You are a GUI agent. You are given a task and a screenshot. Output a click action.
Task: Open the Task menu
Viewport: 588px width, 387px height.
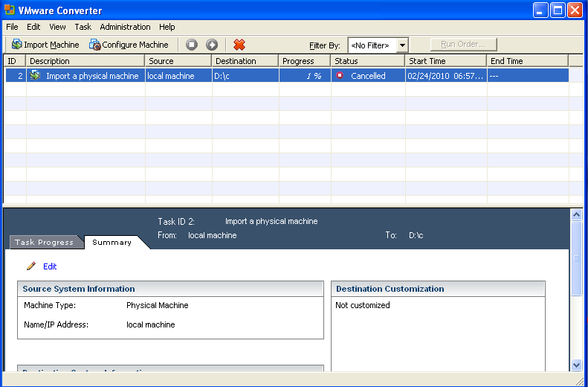pyautogui.click(x=83, y=27)
